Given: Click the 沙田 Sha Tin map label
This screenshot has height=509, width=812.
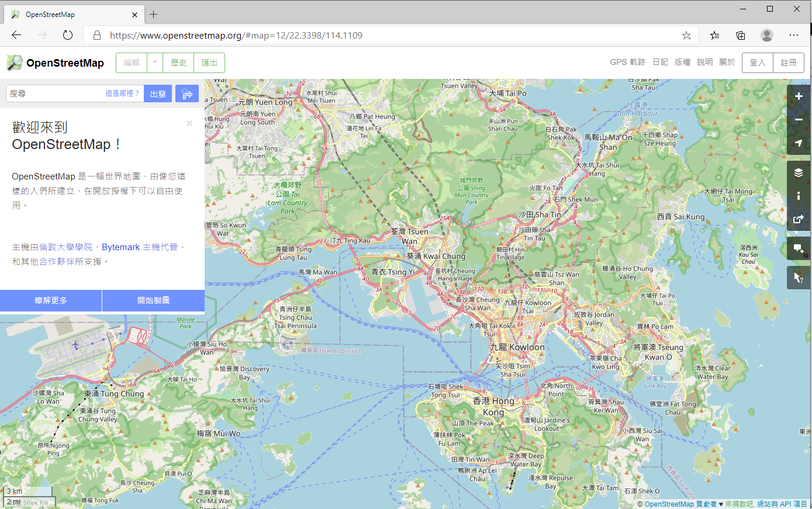Looking at the screenshot, I should coord(540,214).
